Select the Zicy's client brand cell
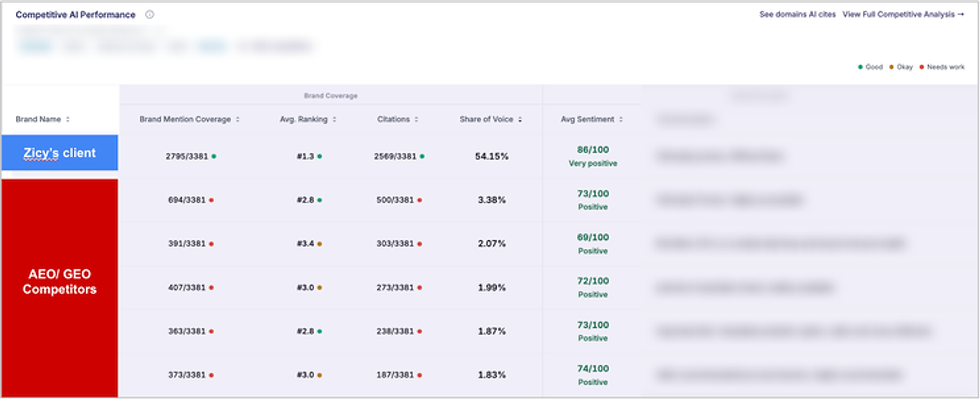The height and width of the screenshot is (399, 980). pos(60,153)
